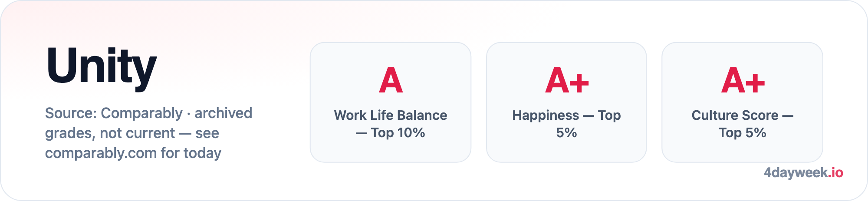Viewport: 868px width, 201px height.
Task: Open the Culture Score Top 5% card
Action: 742,102
